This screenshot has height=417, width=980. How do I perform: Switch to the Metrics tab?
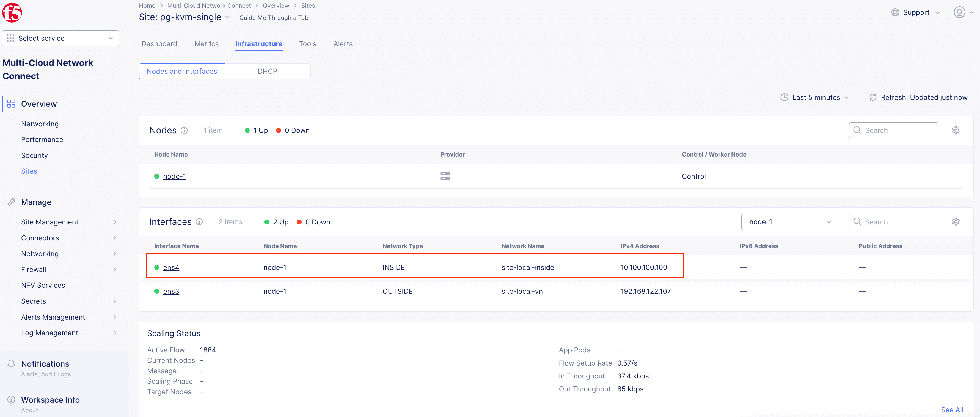point(206,44)
